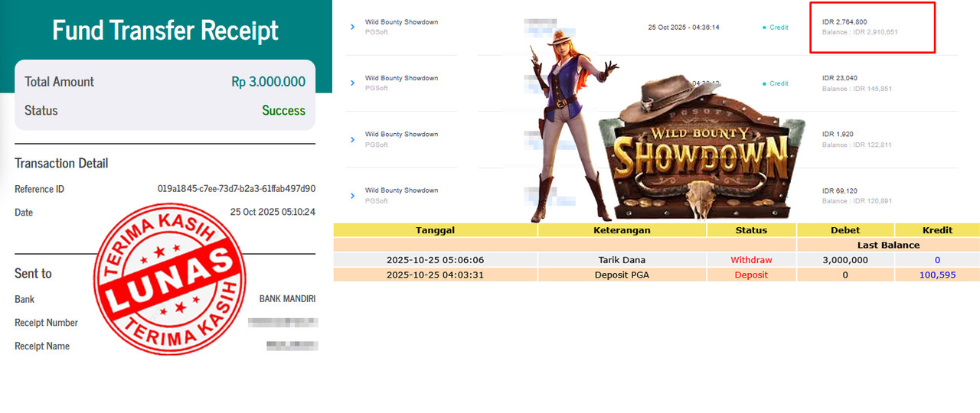980x413 pixels.
Task: Click the 'Status' column header in the yellow table
Action: (x=751, y=230)
